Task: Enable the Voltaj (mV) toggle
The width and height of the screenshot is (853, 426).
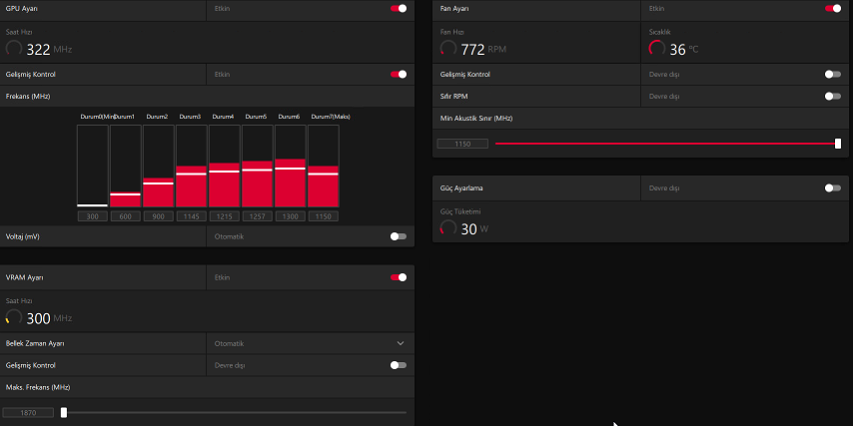Action: point(399,236)
